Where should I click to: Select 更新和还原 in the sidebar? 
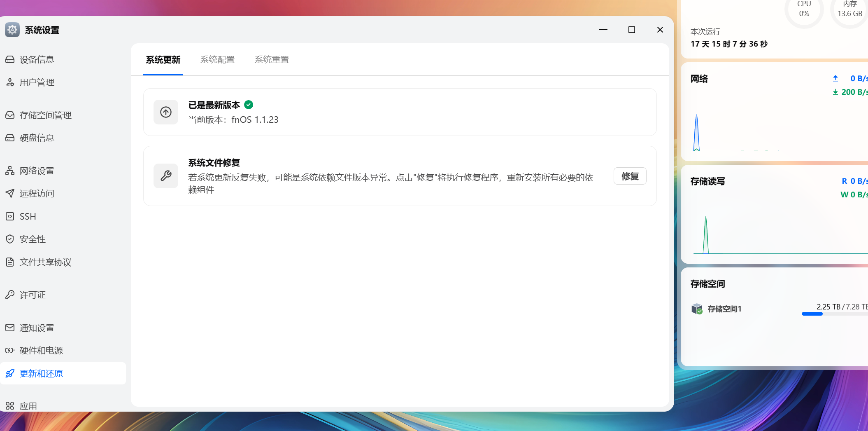coord(63,374)
